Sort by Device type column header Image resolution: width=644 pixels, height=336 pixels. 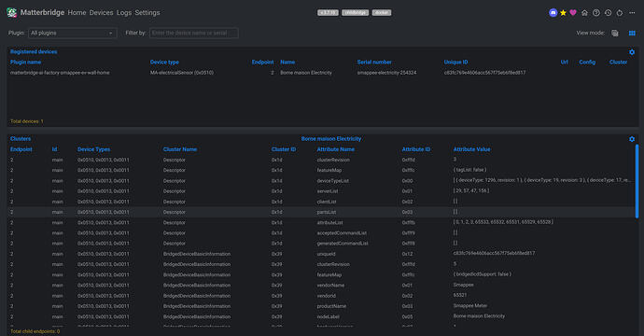point(164,62)
